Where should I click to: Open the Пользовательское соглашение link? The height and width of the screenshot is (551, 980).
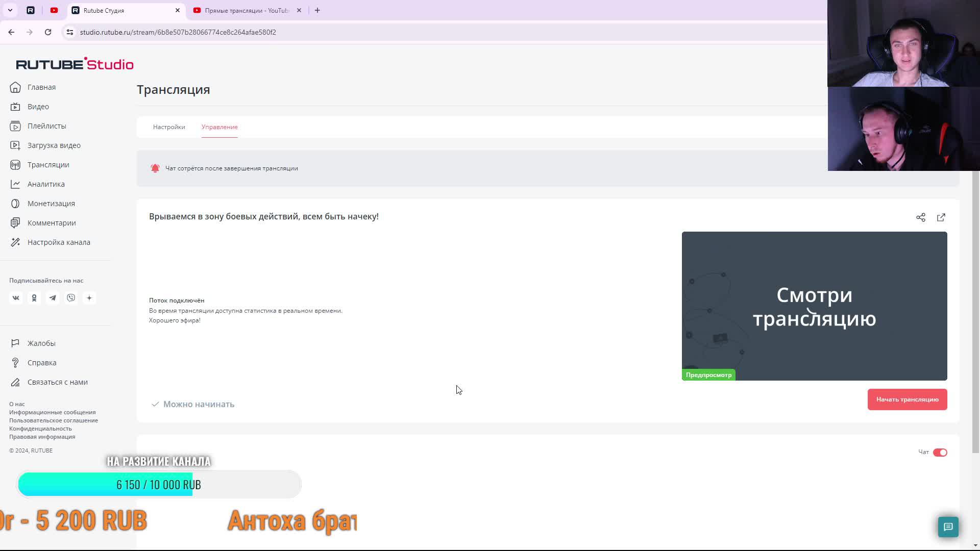pos(54,420)
